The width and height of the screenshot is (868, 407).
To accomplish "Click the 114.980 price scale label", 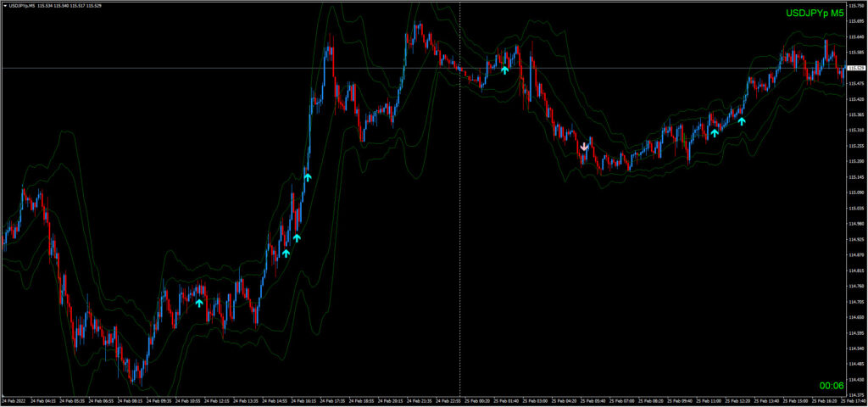I will pos(856,224).
